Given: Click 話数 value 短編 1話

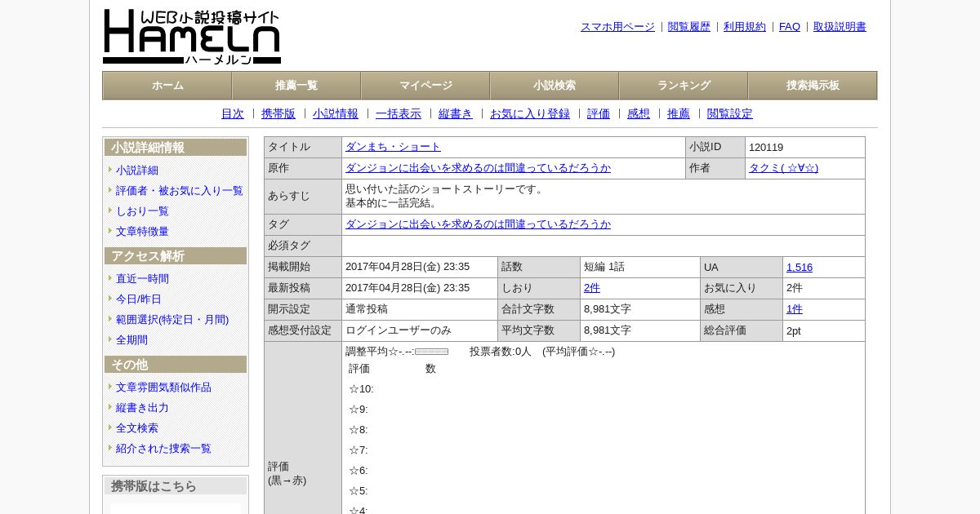Looking at the screenshot, I should [x=604, y=267].
